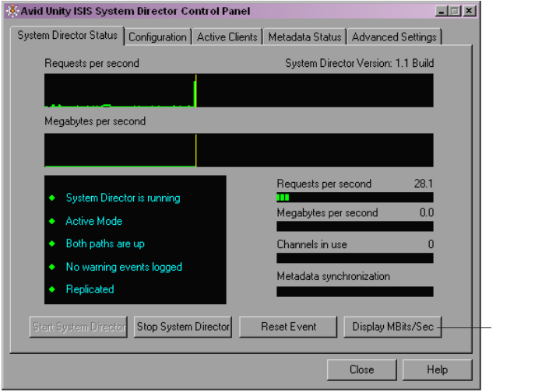This screenshot has width=556, height=392.
Task: Click the Megabytes per second meter bar
Action: point(355,226)
